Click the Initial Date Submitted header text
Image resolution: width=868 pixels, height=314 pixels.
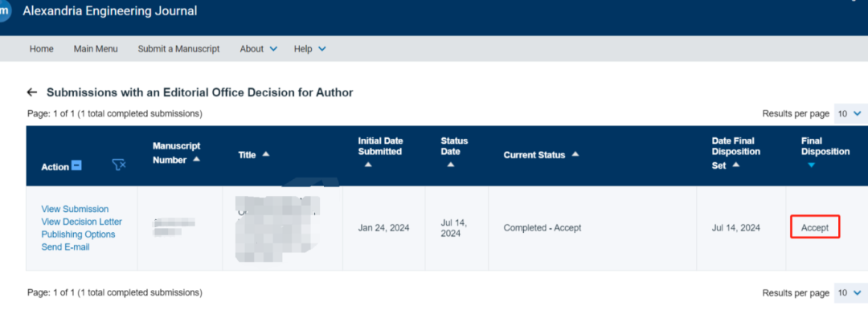click(x=379, y=146)
